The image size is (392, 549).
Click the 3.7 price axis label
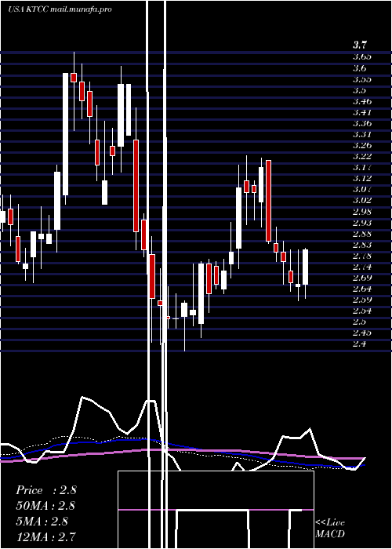click(360, 45)
